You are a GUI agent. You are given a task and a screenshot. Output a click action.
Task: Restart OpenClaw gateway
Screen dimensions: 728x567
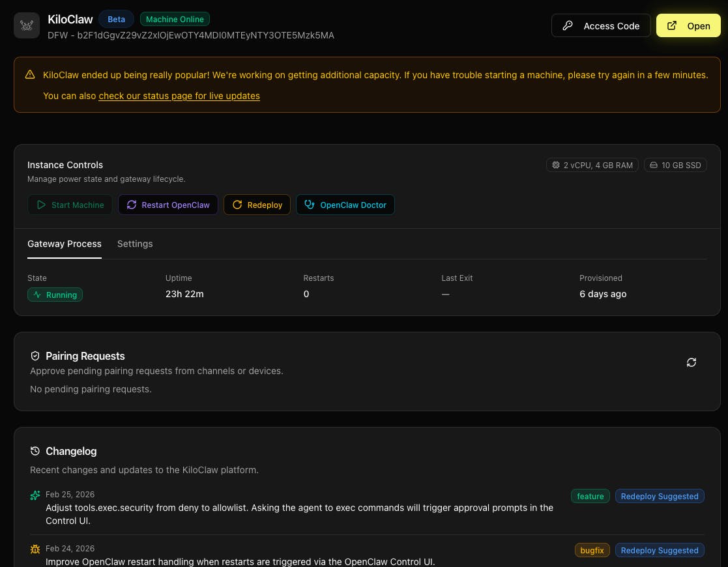167,205
